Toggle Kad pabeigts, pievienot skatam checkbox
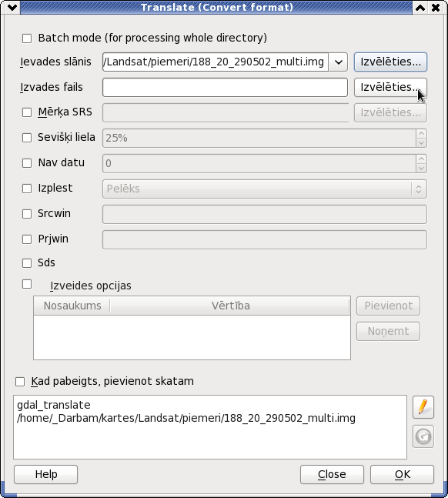448x498 pixels. [x=20, y=382]
